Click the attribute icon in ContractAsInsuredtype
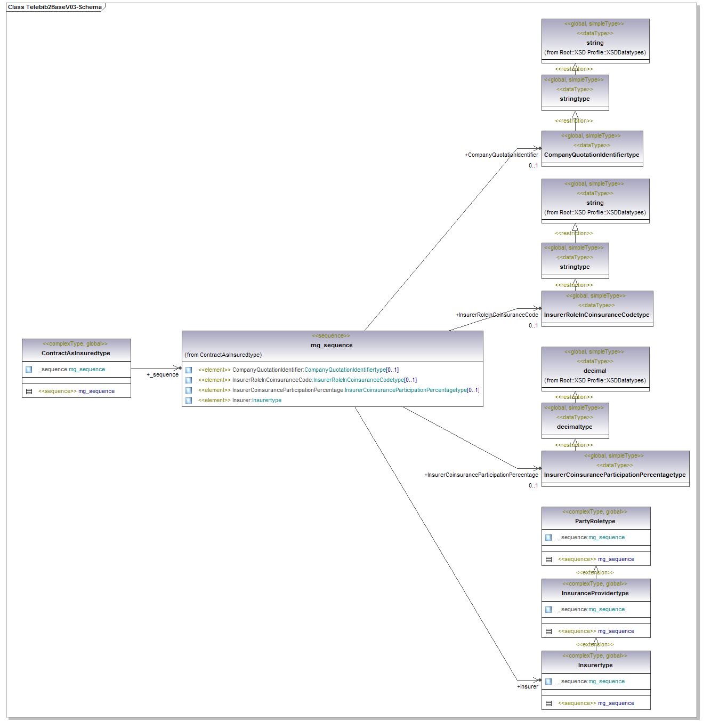Screen dimensions: 711x728 (x=29, y=370)
